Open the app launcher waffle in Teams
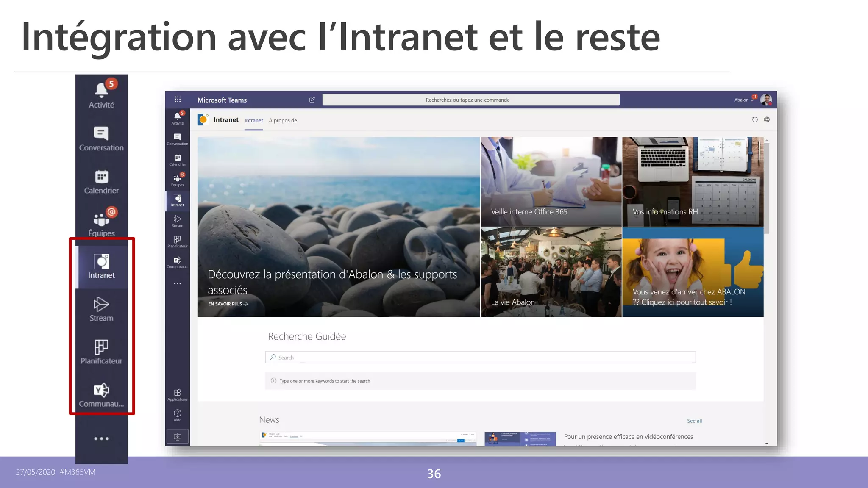 click(178, 100)
